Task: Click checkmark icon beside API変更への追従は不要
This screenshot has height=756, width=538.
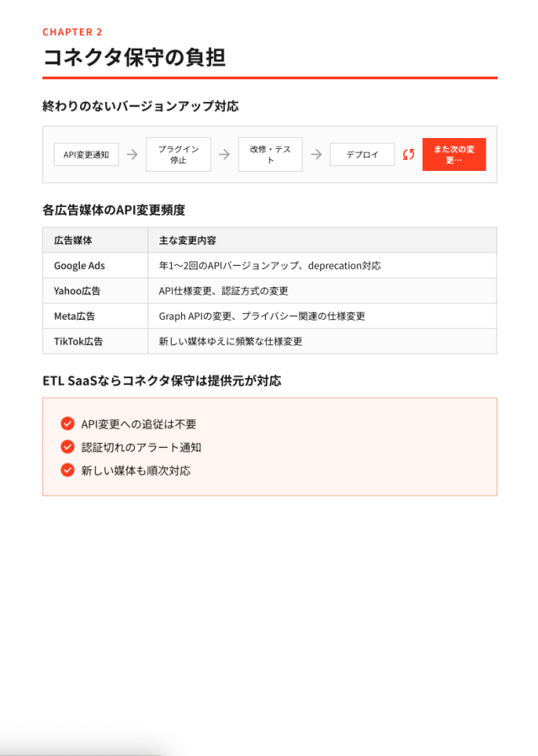Action: tap(67, 423)
